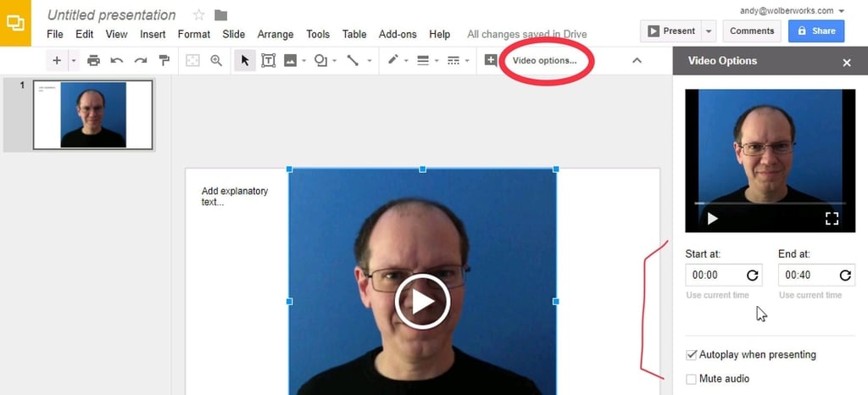Image resolution: width=868 pixels, height=395 pixels.
Task: Choose the select arrow cursor tool
Action: (245, 60)
